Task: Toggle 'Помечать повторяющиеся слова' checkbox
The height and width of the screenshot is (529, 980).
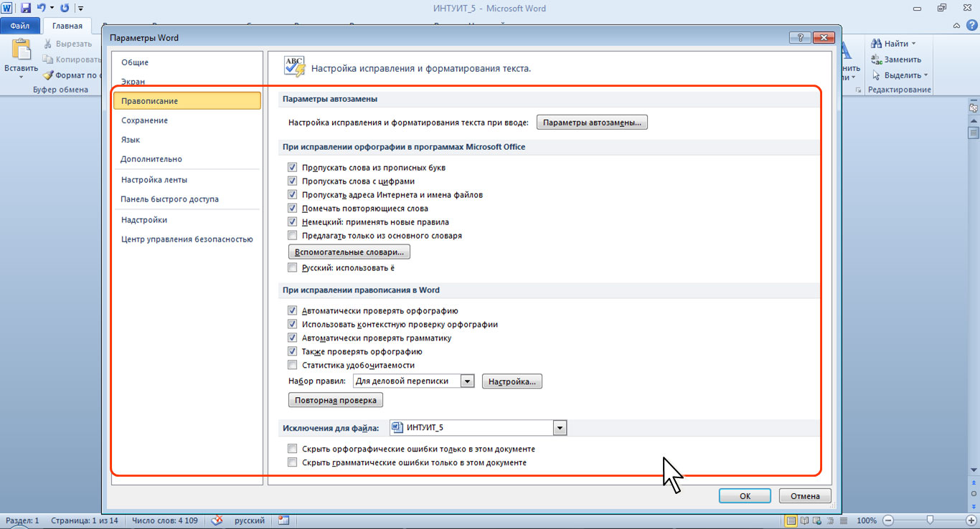Action: click(x=292, y=209)
